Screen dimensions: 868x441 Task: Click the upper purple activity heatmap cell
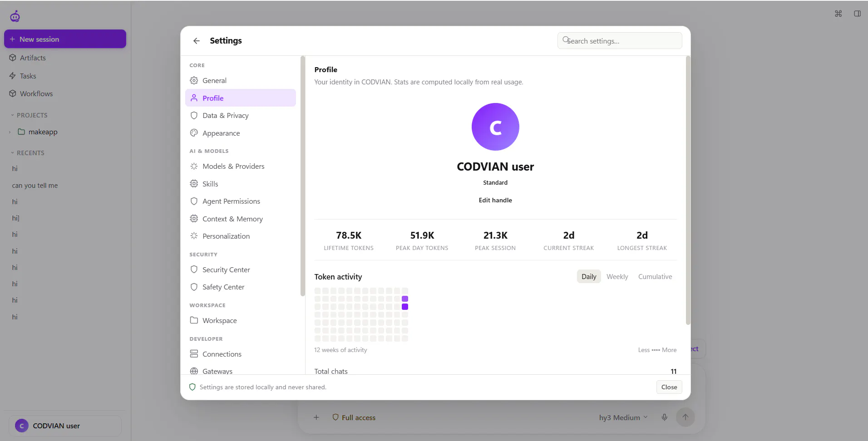click(405, 299)
